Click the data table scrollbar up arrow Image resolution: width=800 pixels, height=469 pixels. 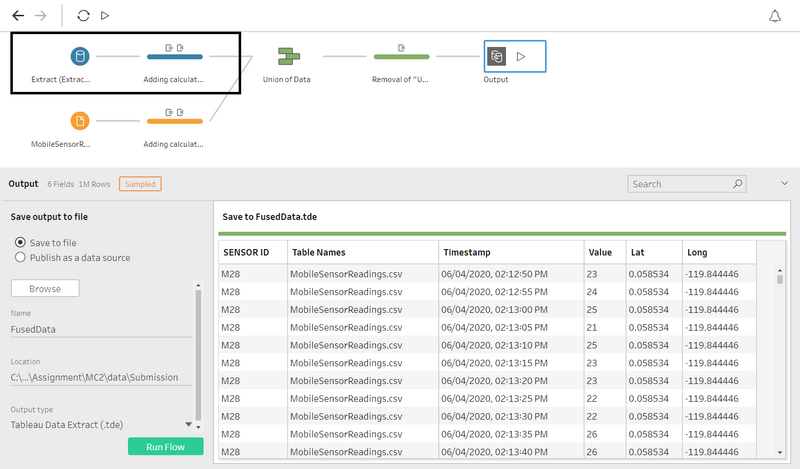coord(780,271)
